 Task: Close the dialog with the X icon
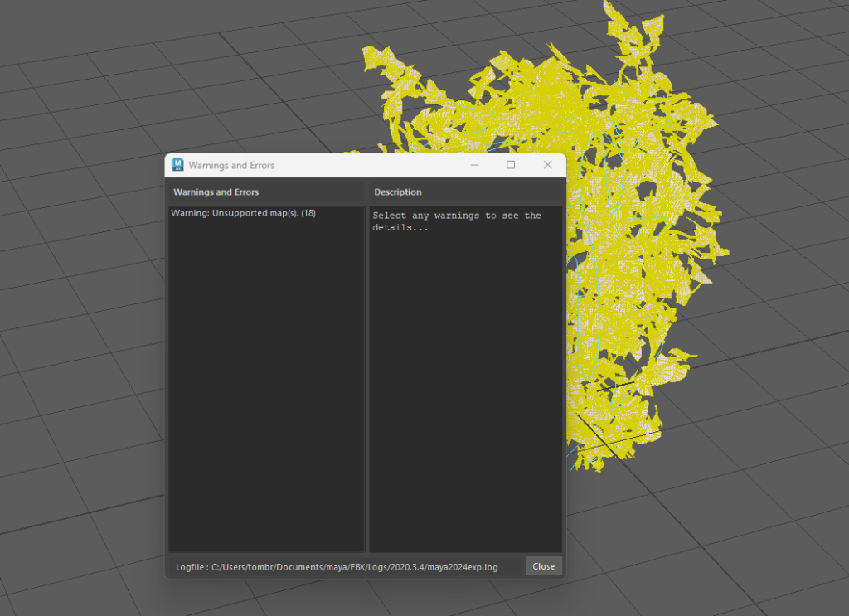pos(547,165)
